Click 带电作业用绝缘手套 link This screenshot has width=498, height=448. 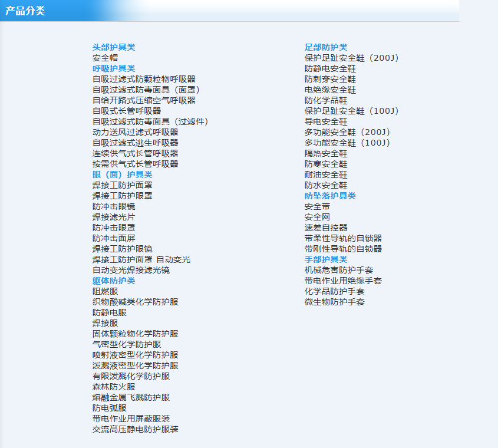[x=343, y=281]
